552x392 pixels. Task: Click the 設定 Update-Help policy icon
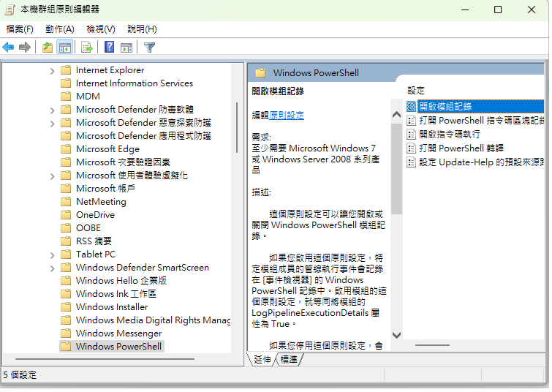[x=411, y=162]
